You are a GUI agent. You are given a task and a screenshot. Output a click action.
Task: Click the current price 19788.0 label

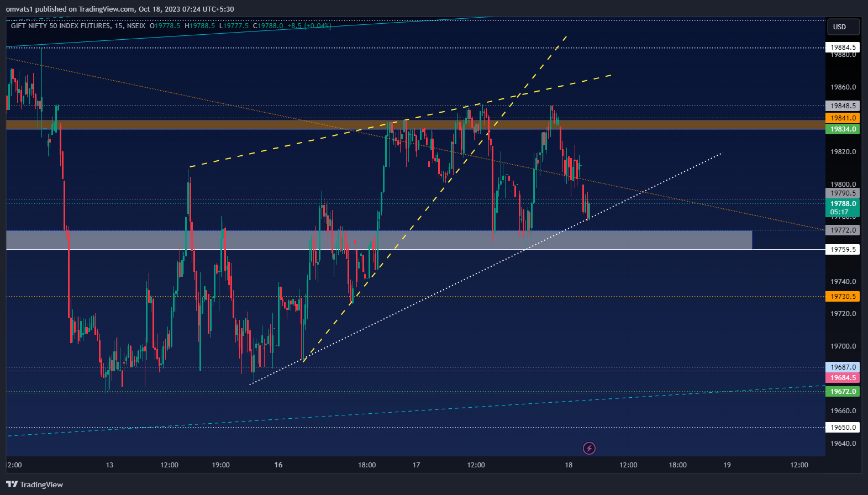click(843, 208)
